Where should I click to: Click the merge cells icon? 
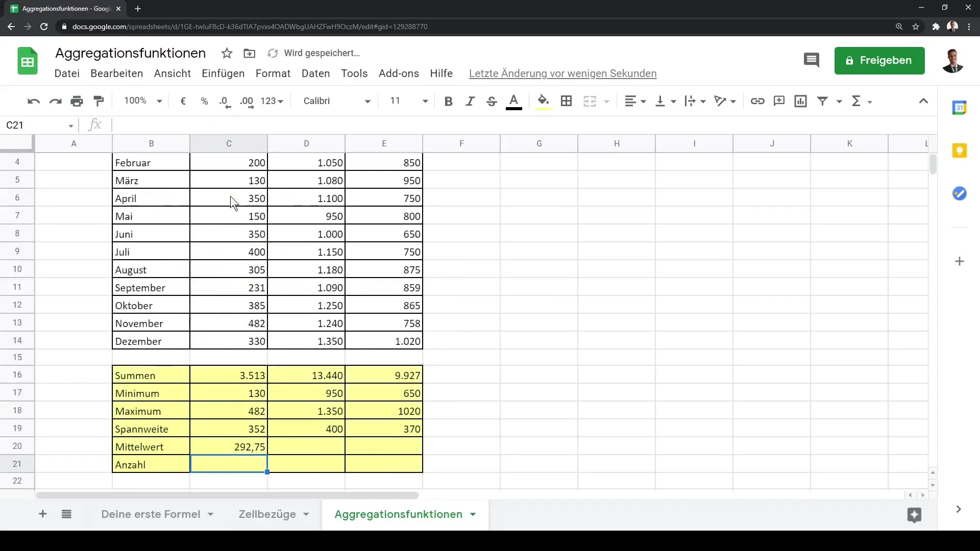(590, 101)
